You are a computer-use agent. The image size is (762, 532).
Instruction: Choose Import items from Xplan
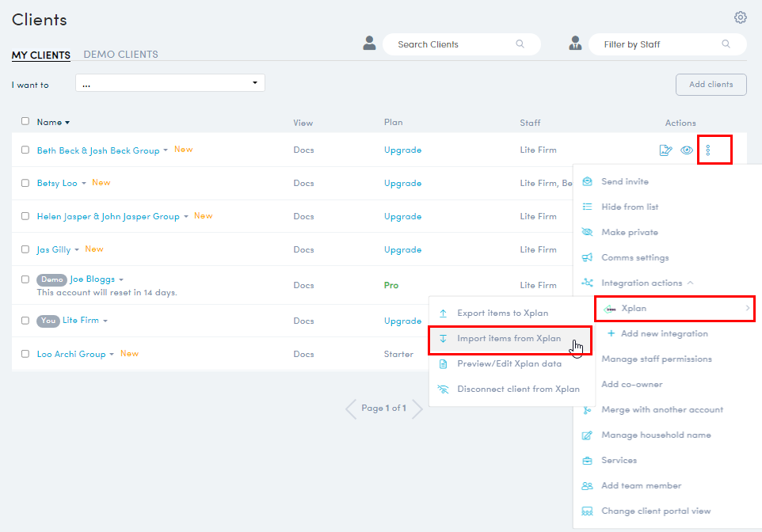509,338
